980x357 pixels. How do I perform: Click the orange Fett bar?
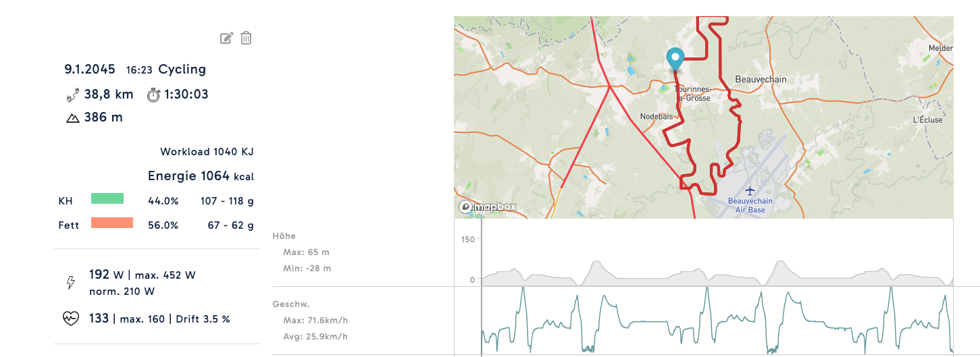click(x=111, y=223)
